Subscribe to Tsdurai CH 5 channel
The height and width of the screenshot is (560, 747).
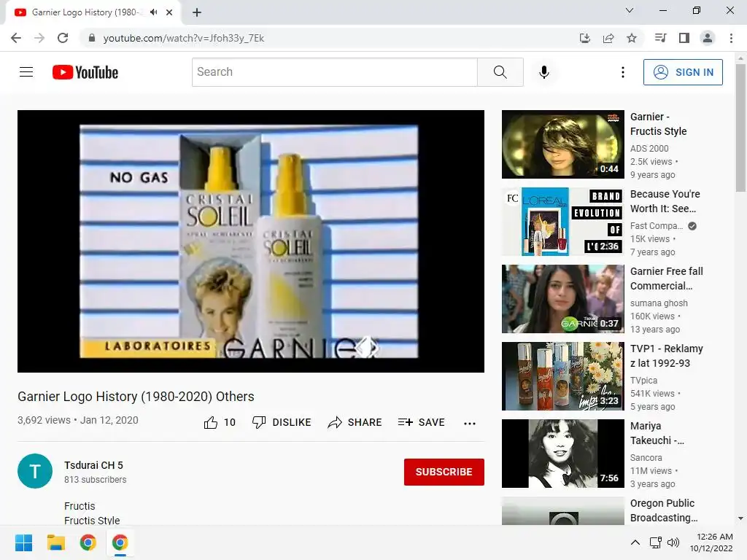click(444, 472)
